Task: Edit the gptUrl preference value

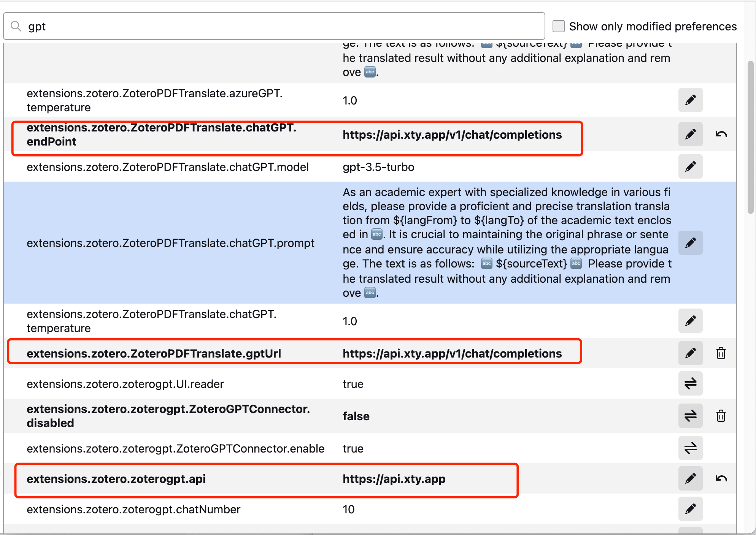Action: tap(690, 353)
